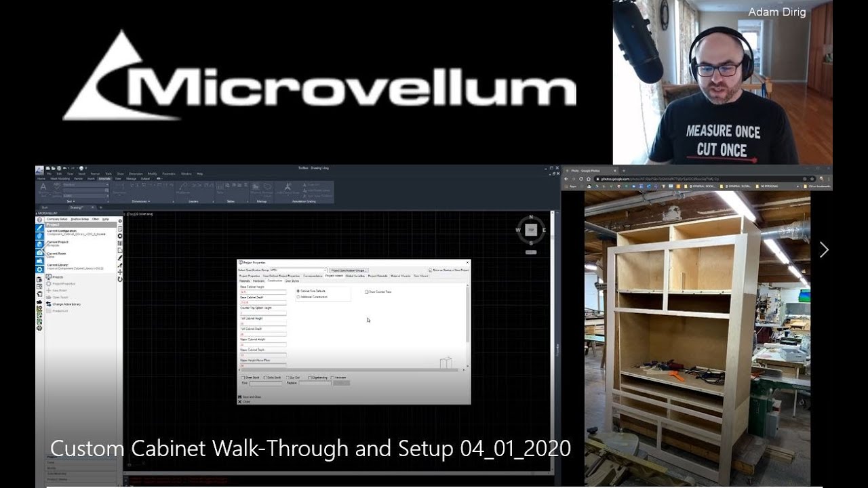Click Chrome's back arrow button
Viewport: 868px width, 488px height.
click(x=566, y=179)
